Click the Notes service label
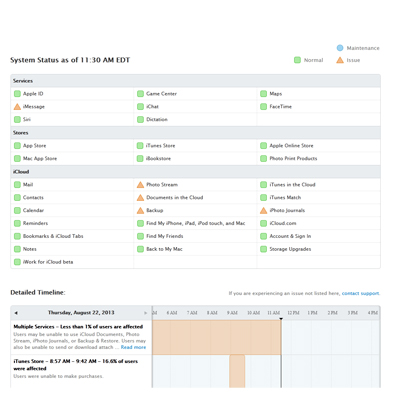Image resolution: width=400 pixels, height=400 pixels. point(30,249)
